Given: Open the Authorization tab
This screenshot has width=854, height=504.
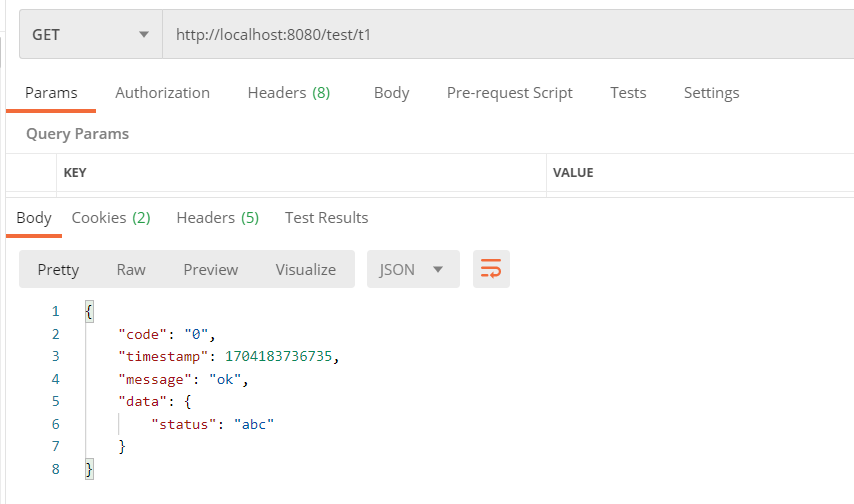Looking at the screenshot, I should pyautogui.click(x=162, y=93).
